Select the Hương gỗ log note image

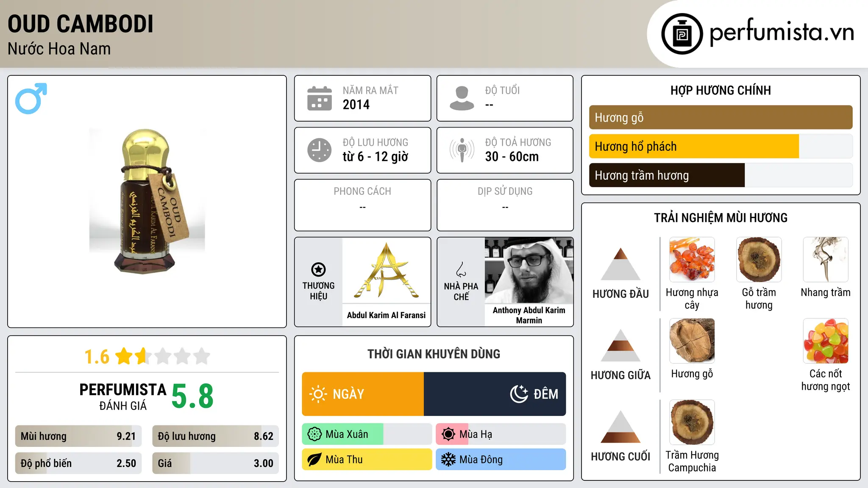692,341
